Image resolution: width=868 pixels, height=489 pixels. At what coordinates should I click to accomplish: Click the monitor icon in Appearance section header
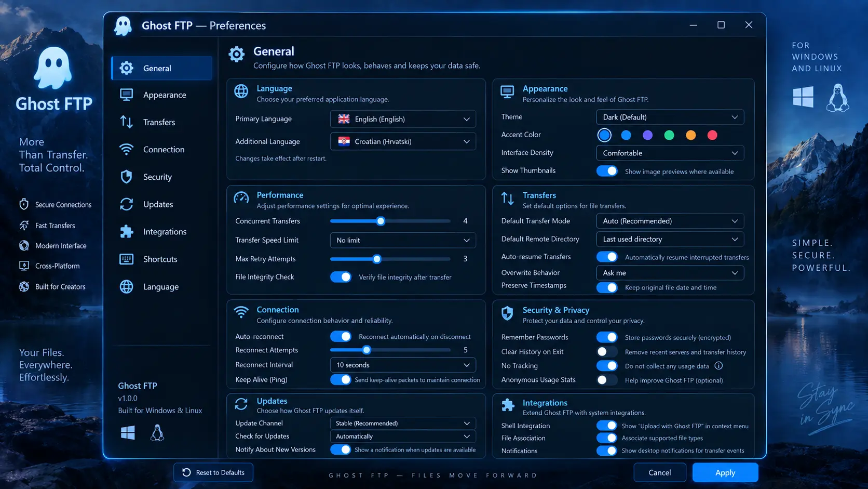click(x=507, y=92)
